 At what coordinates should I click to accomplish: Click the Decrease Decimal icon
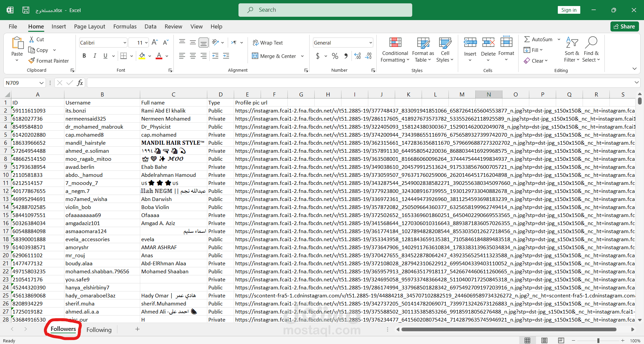368,56
